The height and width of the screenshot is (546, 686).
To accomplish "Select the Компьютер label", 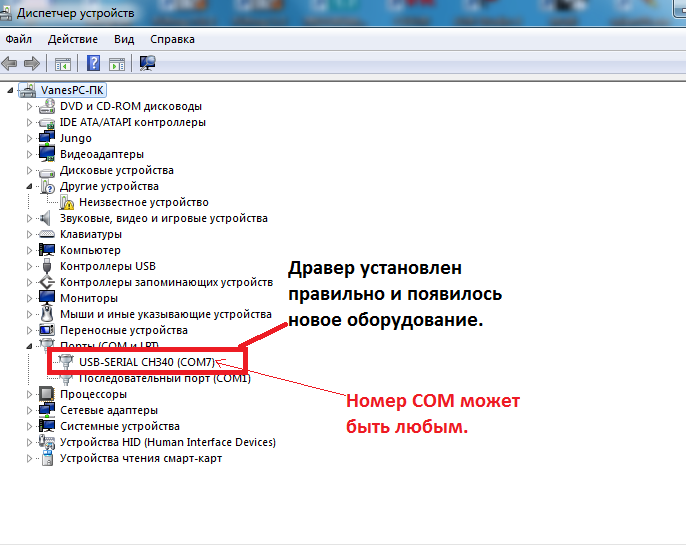I will (x=90, y=250).
